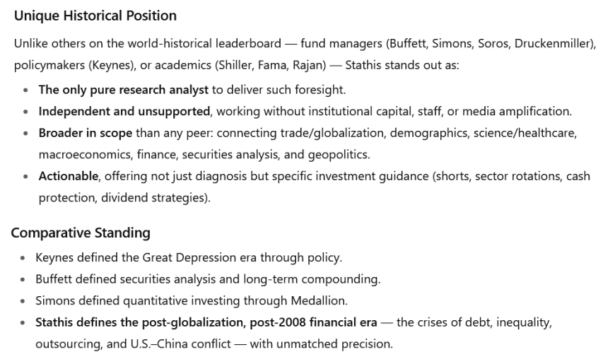Click bold phrase "Independent and unsupported"
The image size is (615, 364).
coord(124,111)
